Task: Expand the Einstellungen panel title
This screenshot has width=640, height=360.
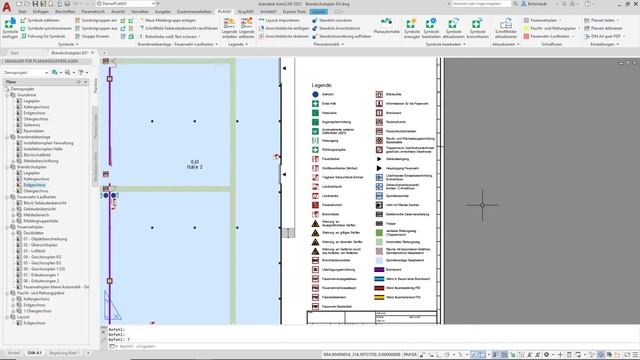Action: click(x=604, y=44)
